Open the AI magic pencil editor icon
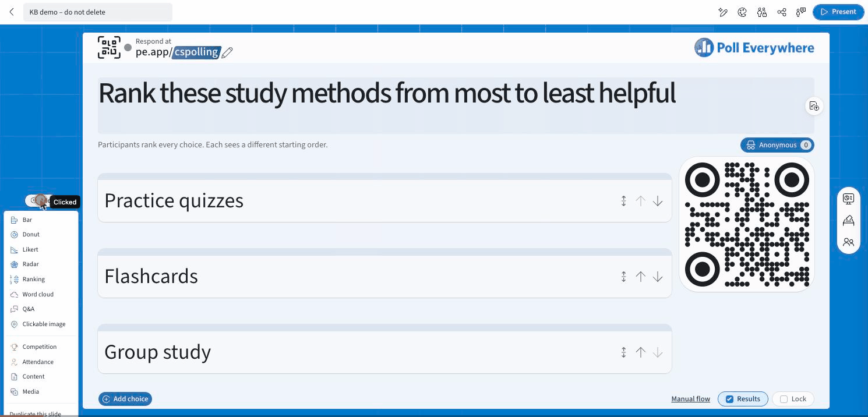Screen dimensions: 868x417 point(723,12)
